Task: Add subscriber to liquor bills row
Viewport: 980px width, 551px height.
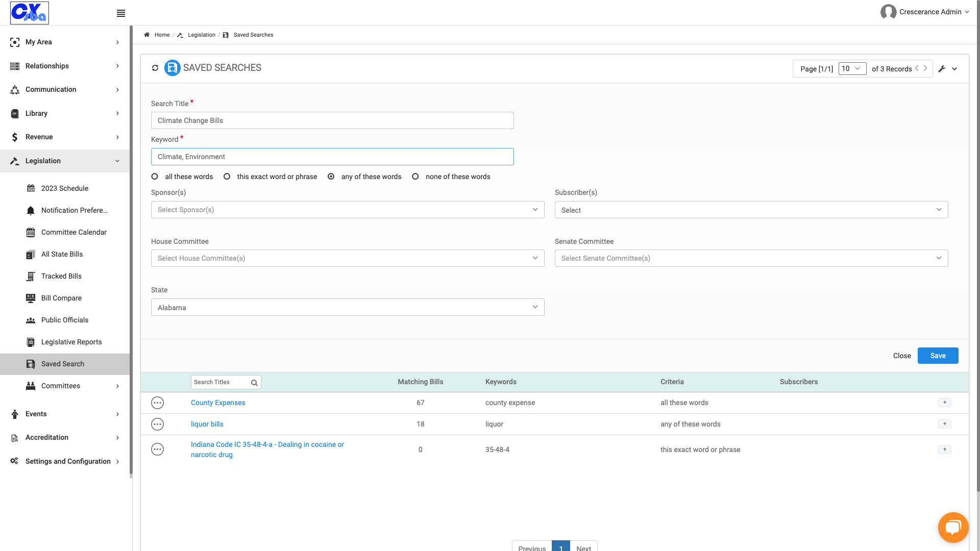Action: tap(945, 424)
